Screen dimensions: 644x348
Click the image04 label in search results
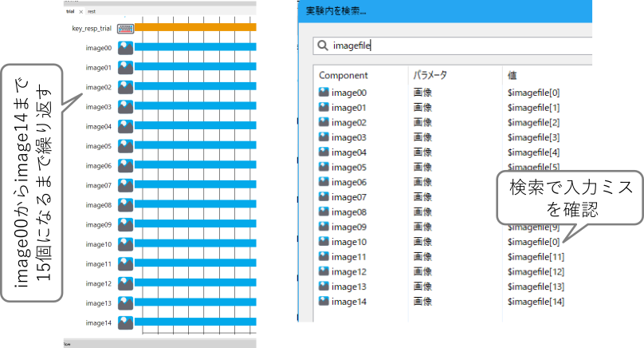point(348,152)
